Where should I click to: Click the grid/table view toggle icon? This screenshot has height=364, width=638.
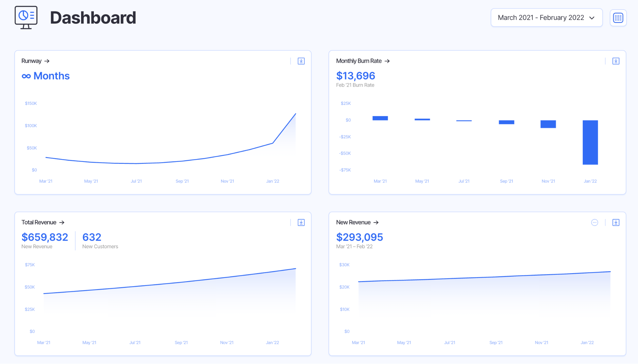click(x=618, y=18)
